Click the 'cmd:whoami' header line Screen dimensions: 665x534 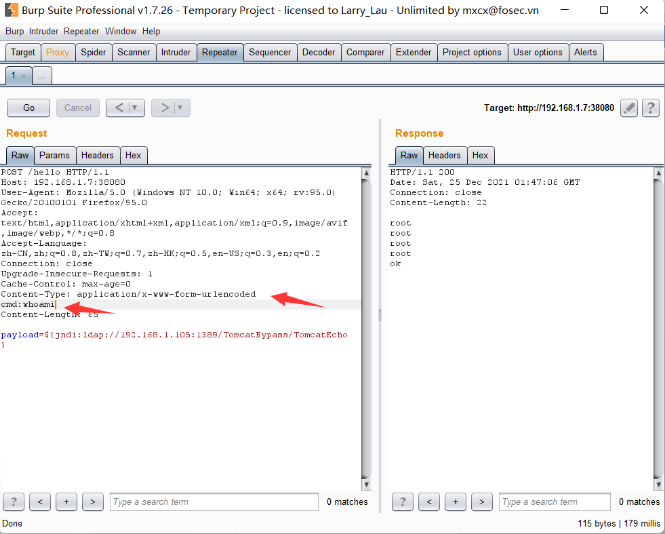(28, 305)
